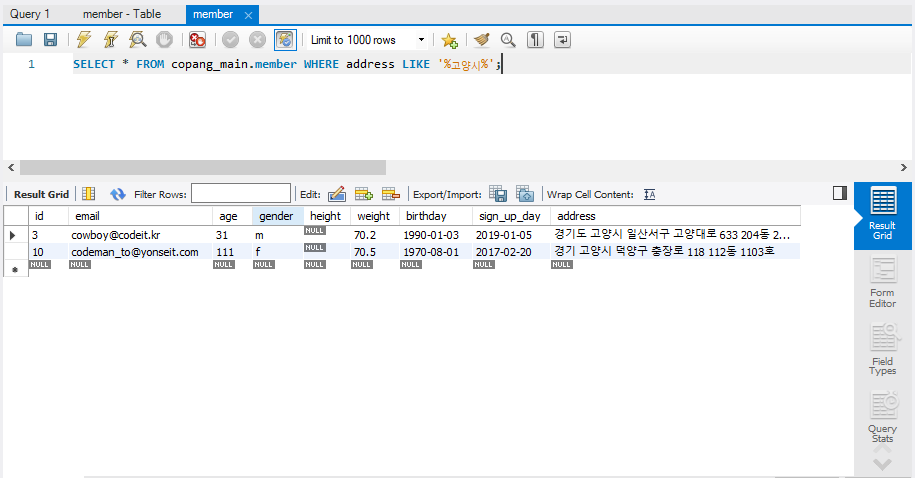Sort by weight column header
Viewport: 915px width, 478px height.
(x=375, y=216)
